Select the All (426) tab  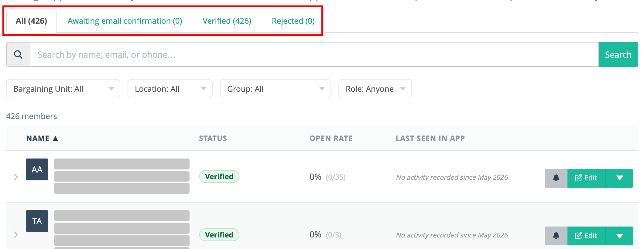pos(31,21)
